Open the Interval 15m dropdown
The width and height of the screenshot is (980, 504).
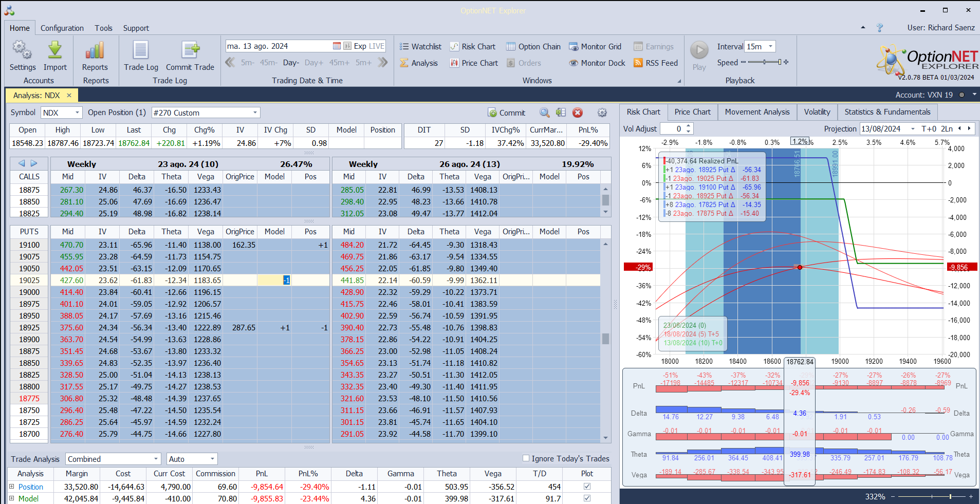(x=770, y=46)
